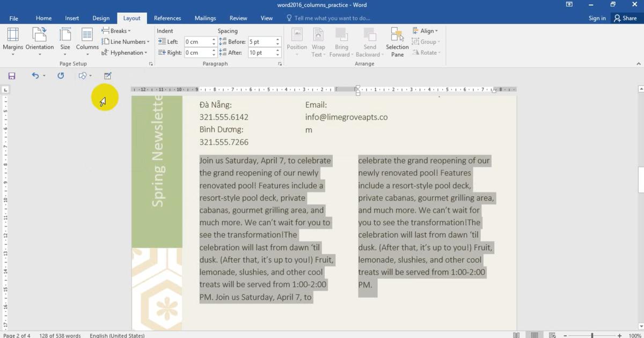Switch to the Insert tab
This screenshot has height=338, width=644.
[72, 18]
